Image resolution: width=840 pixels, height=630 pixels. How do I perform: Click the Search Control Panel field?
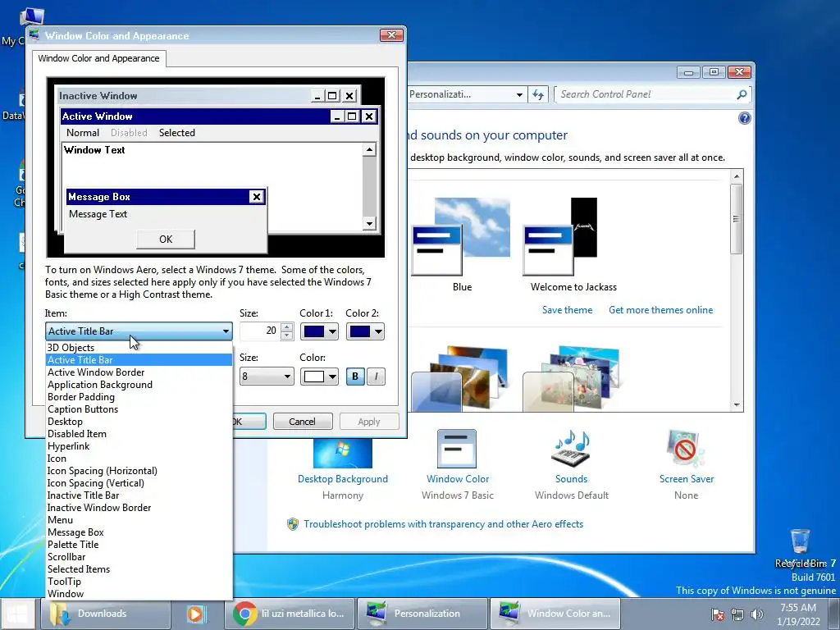pyautogui.click(x=646, y=94)
